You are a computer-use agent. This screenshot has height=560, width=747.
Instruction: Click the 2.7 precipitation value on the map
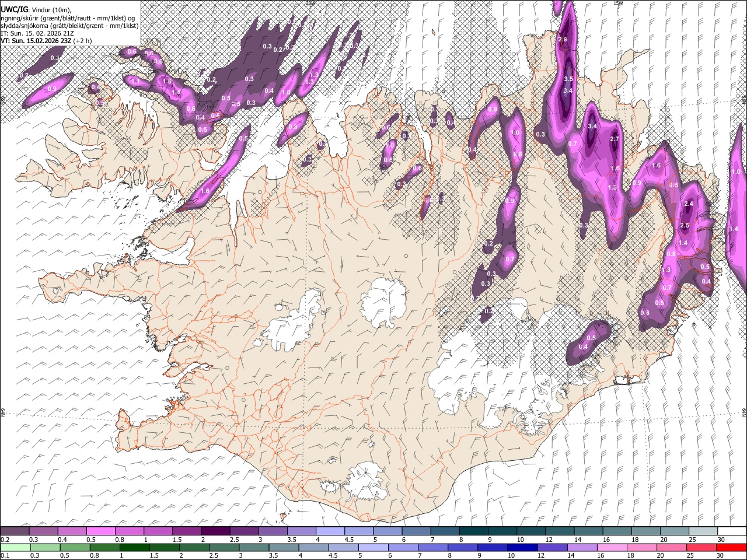point(614,139)
